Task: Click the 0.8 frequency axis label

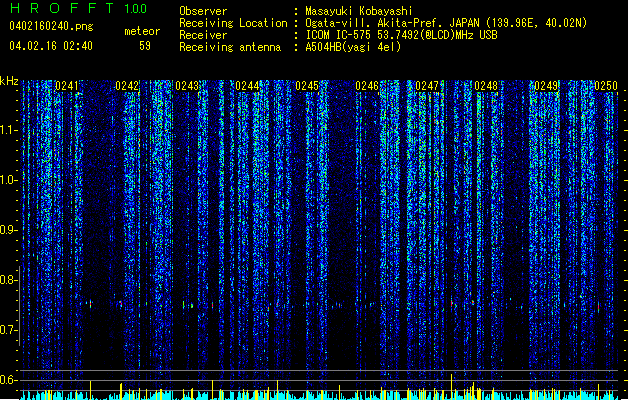Action: coord(9,280)
